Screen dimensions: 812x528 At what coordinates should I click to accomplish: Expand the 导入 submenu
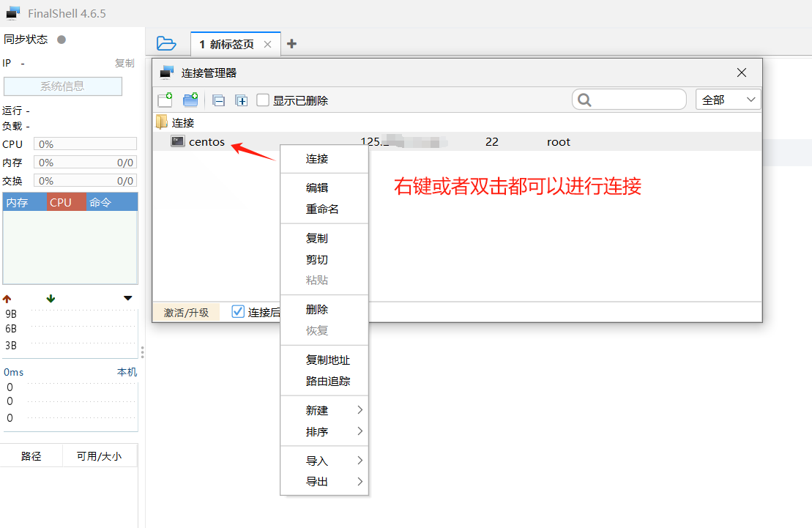pyautogui.click(x=324, y=461)
